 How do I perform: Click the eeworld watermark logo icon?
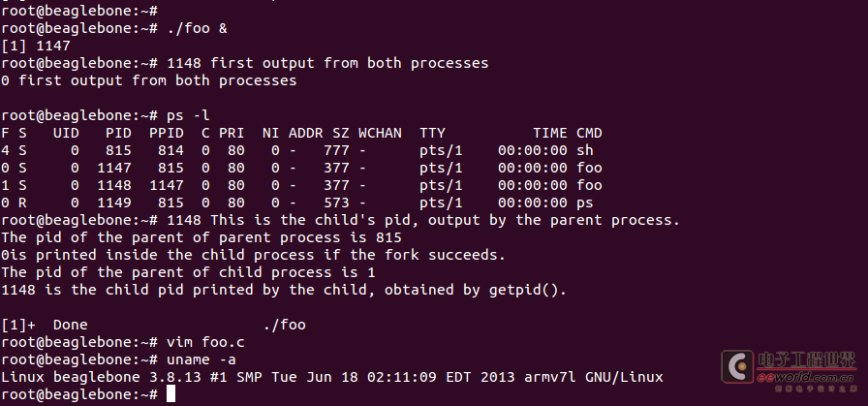coord(737,367)
